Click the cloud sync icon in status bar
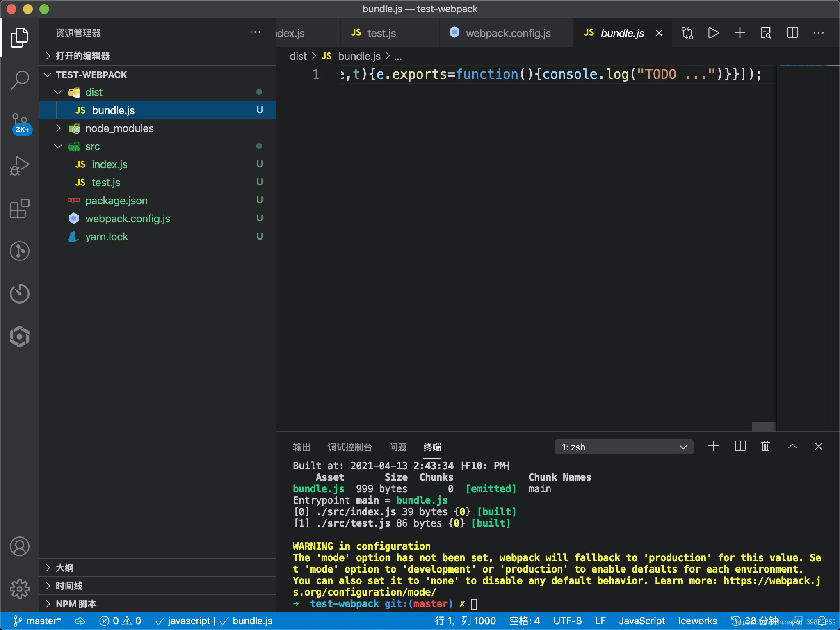The image size is (840, 630). tap(80, 621)
